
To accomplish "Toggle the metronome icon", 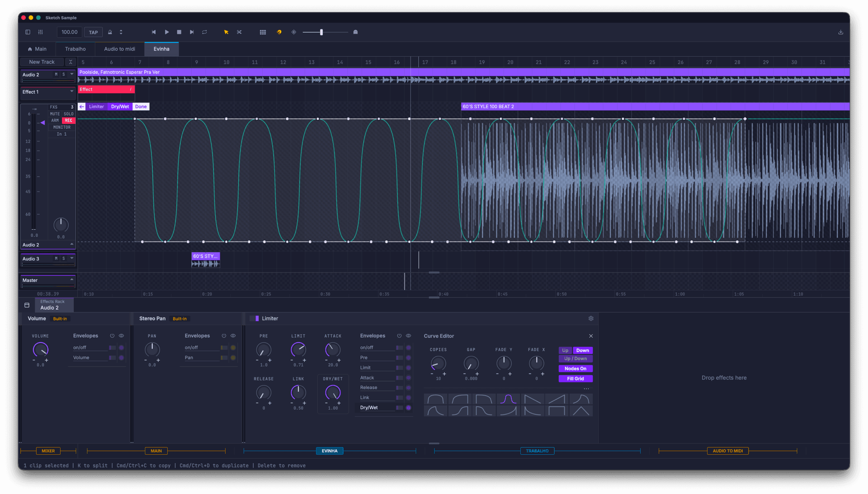I will click(110, 32).
